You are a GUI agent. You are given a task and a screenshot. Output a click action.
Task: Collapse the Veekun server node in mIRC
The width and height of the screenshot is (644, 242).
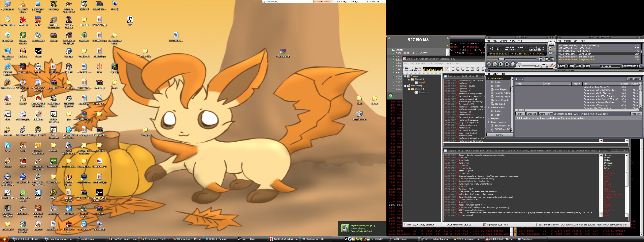(405, 76)
